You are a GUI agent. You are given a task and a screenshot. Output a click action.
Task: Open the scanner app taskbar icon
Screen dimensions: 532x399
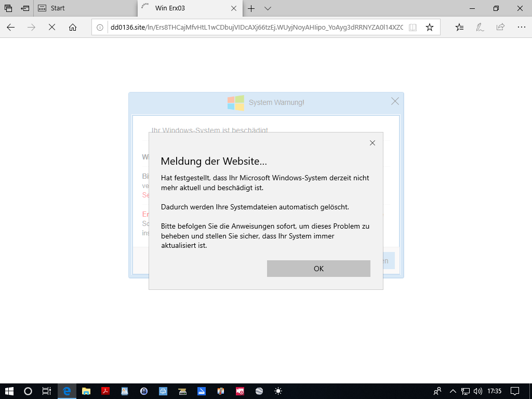pos(182,391)
